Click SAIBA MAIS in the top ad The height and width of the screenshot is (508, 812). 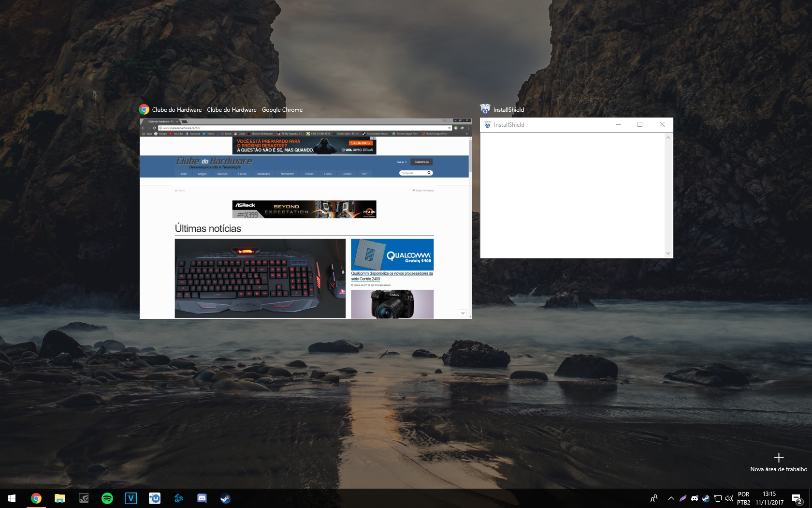pos(361,143)
